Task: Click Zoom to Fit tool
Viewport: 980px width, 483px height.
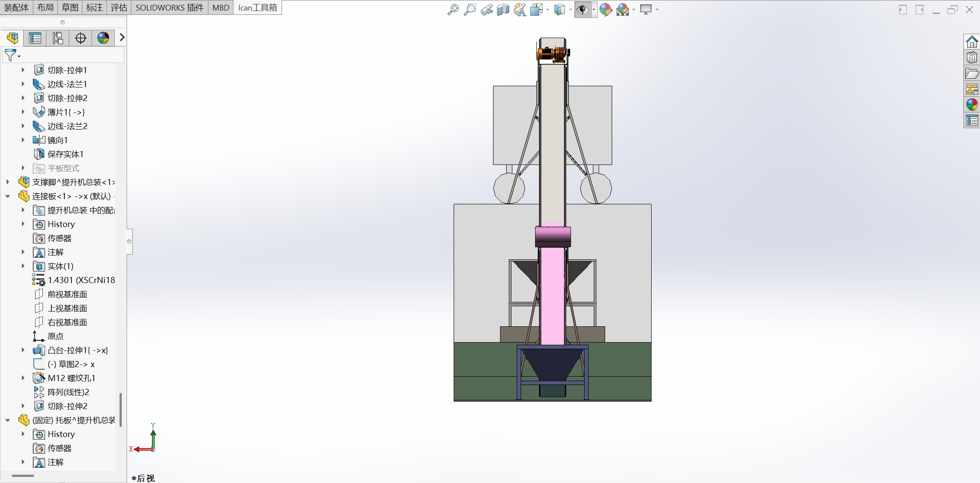Action: [453, 9]
